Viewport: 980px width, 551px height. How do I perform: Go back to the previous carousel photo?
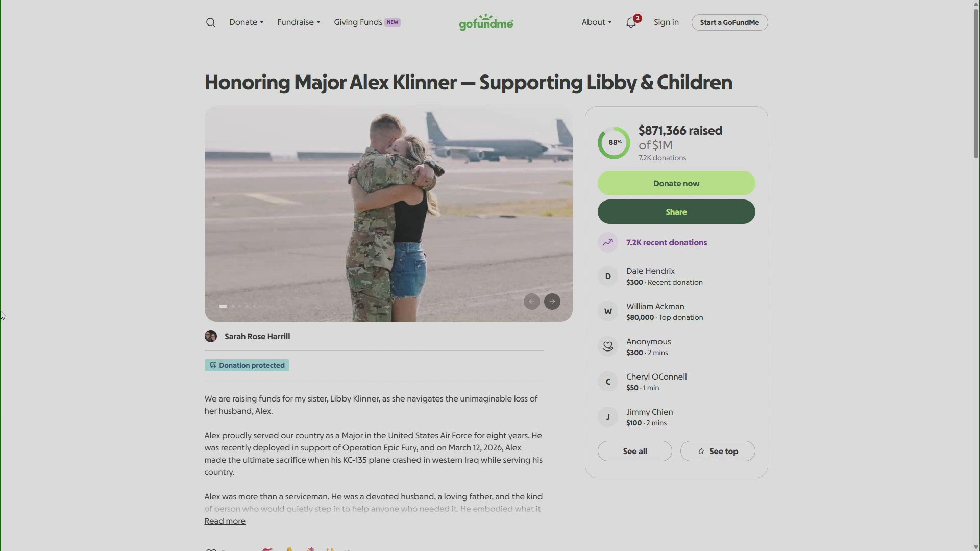click(x=531, y=302)
